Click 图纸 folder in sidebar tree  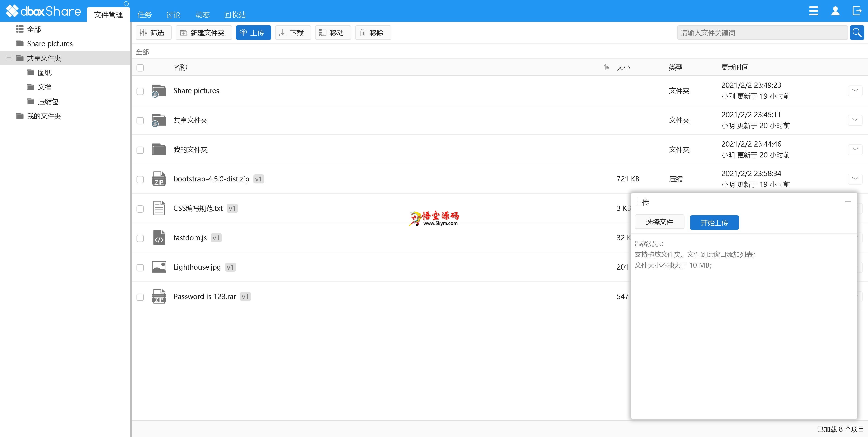pos(46,72)
